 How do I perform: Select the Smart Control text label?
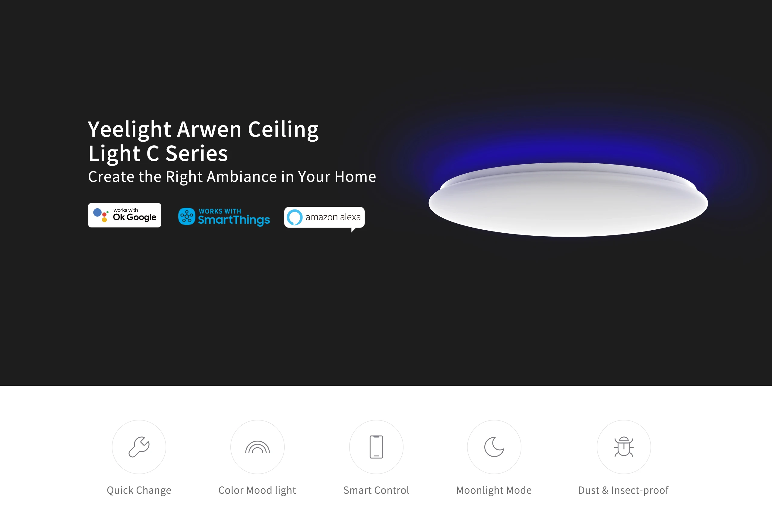(x=376, y=490)
